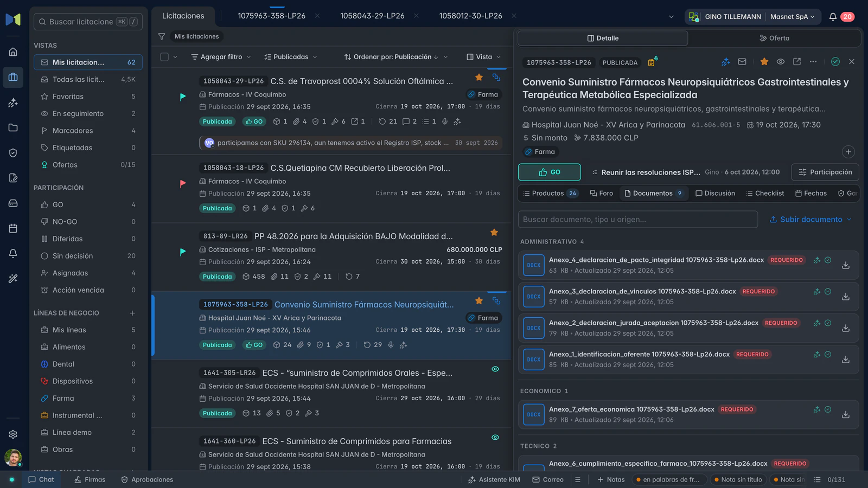
Task: Open Checklist tab
Action: 765,194
